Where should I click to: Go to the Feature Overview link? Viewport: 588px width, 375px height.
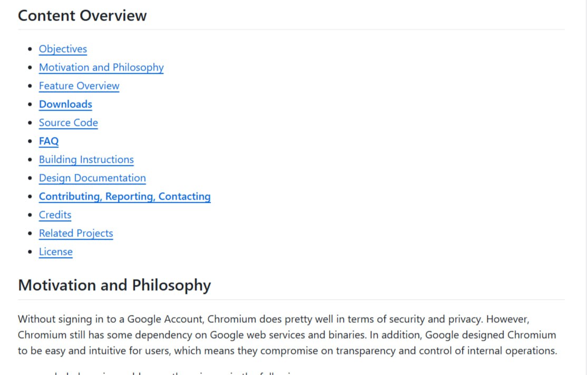tap(79, 86)
